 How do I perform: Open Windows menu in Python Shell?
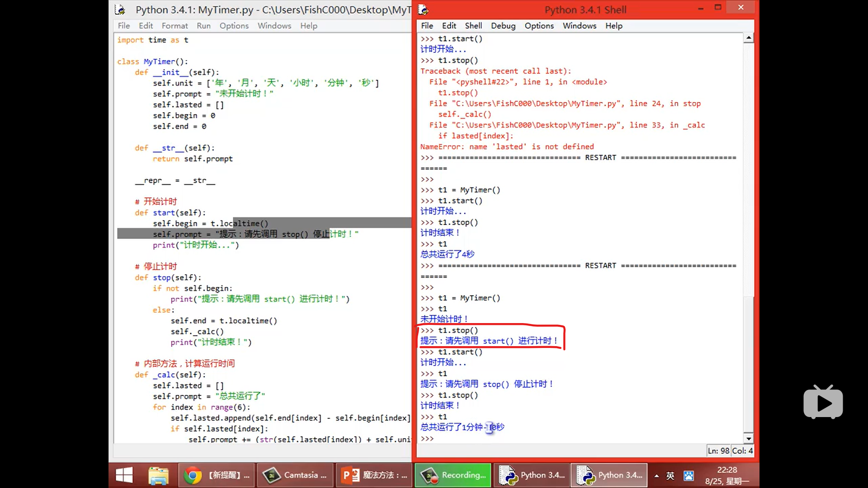pyautogui.click(x=580, y=26)
